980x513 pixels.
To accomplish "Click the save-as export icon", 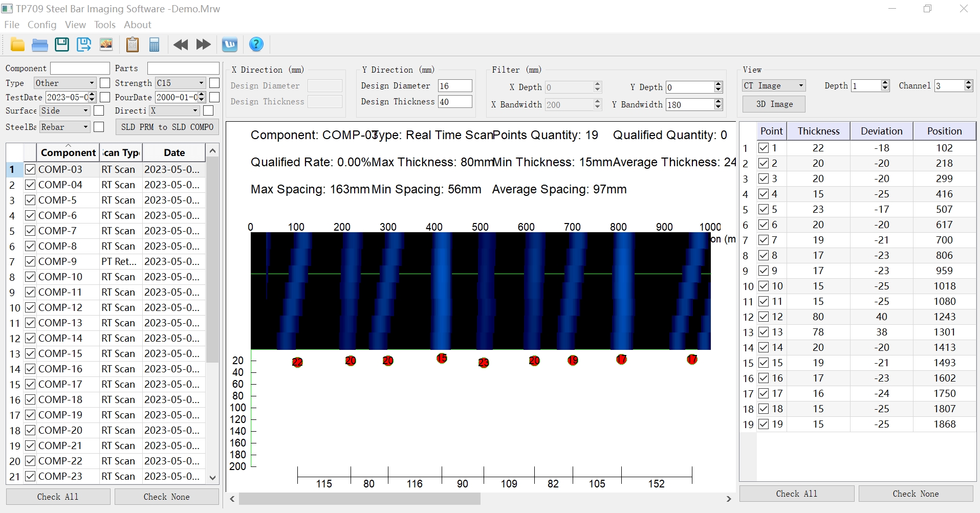I will [84, 45].
